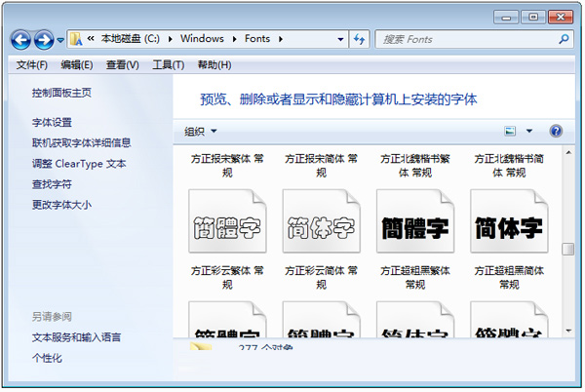Open the 查看(V) menu
The height and width of the screenshot is (392, 585).
(x=123, y=65)
